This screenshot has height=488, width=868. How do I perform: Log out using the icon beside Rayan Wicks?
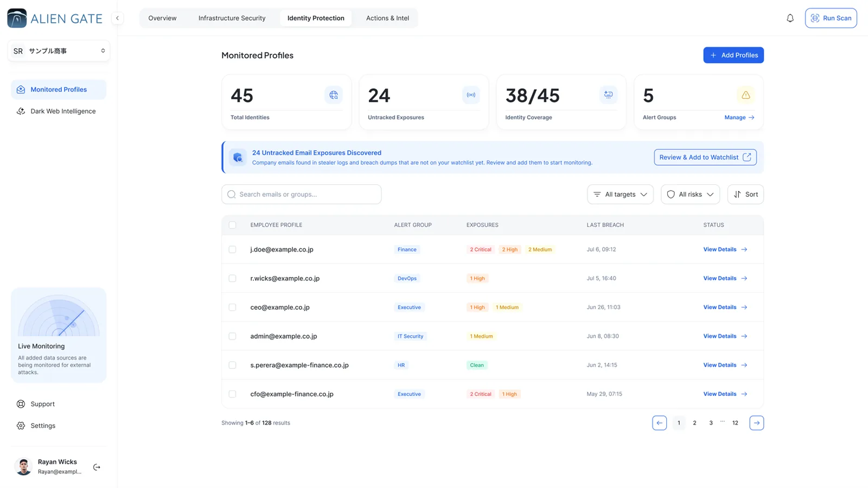[x=97, y=467]
